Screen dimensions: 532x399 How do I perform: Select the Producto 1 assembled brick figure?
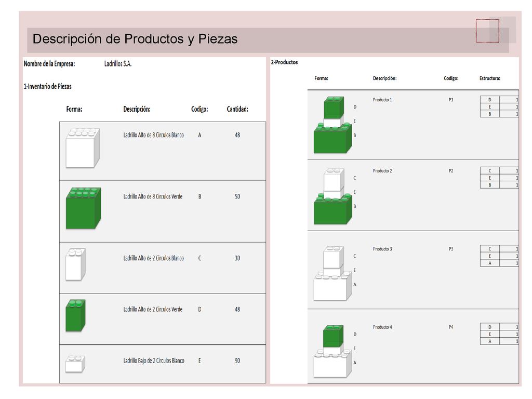pyautogui.click(x=333, y=125)
